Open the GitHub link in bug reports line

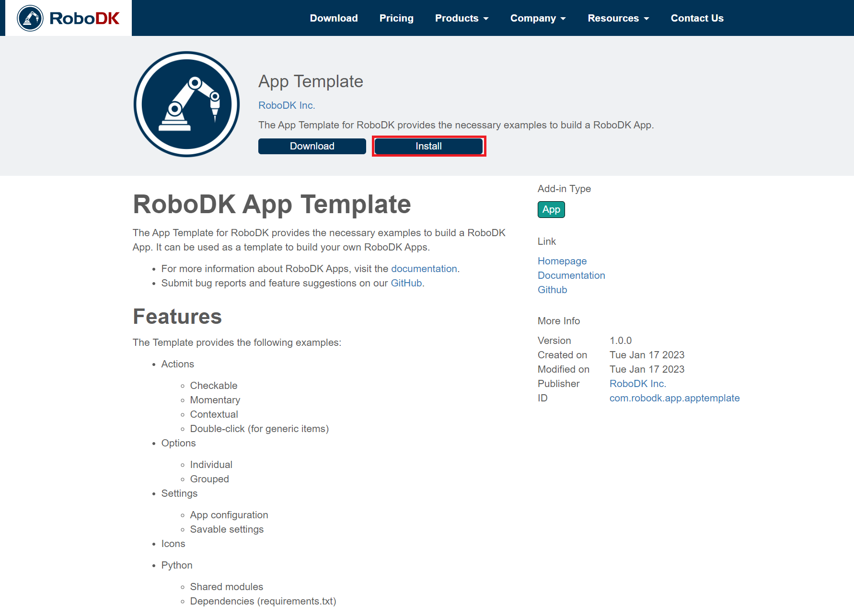[x=406, y=283]
